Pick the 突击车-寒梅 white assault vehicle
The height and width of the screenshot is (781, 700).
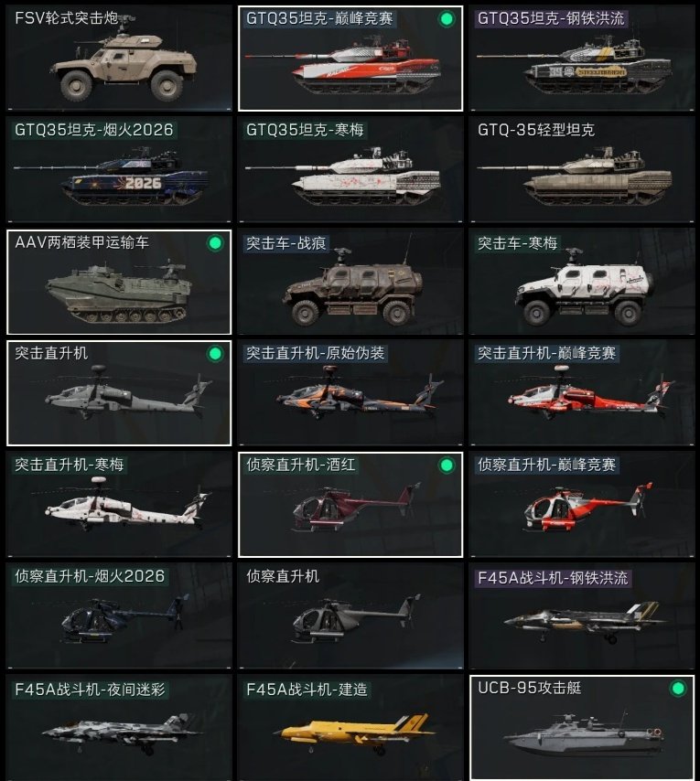point(582,282)
